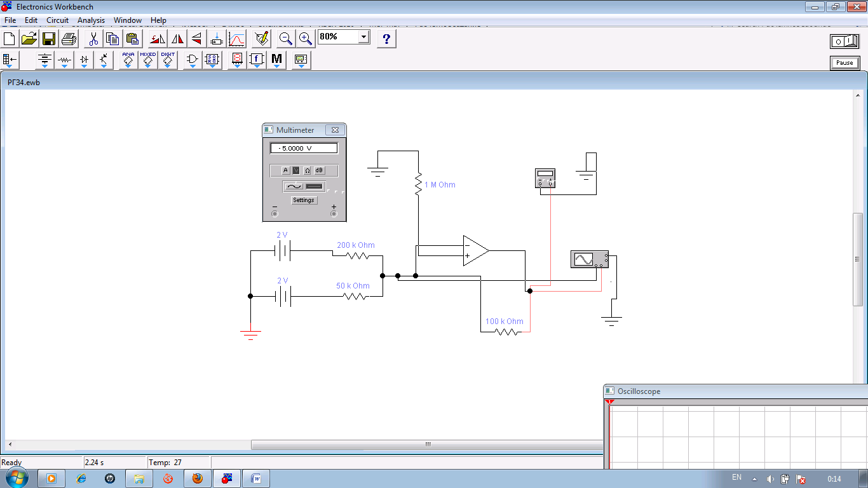Open the Digital ICs parts bin
868x488 pixels.
click(x=168, y=60)
